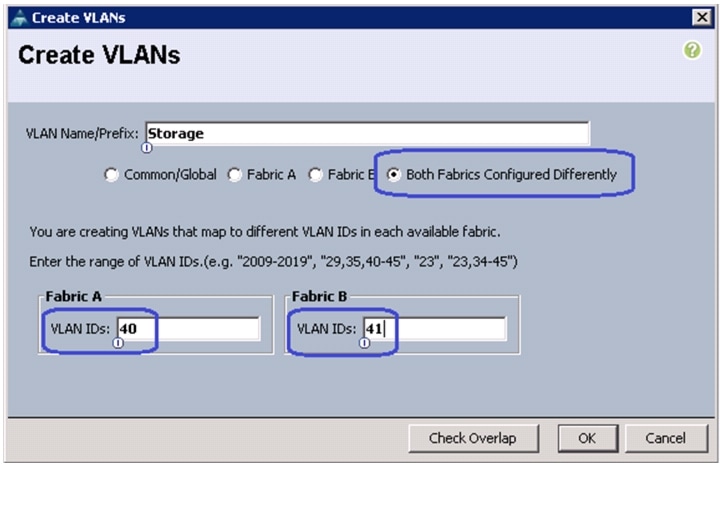Click the Fabric A group box title
Viewport: 720px width, 507px height.
point(73,297)
